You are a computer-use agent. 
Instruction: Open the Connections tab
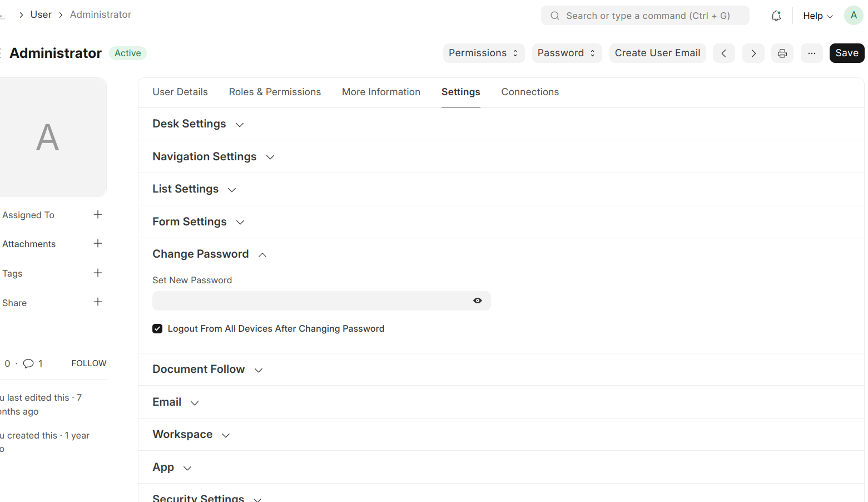529,92
